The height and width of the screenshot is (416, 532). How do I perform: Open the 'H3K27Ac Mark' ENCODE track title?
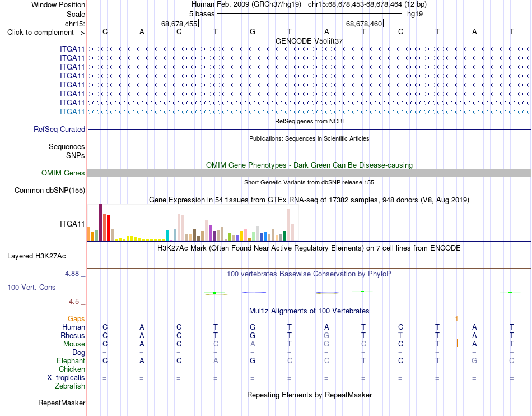tap(309, 248)
